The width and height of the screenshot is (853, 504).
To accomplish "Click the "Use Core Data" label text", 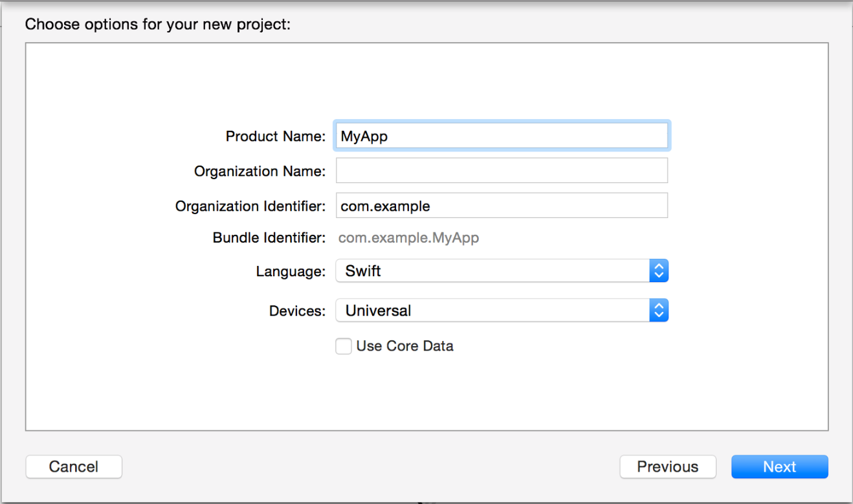I will click(x=404, y=346).
